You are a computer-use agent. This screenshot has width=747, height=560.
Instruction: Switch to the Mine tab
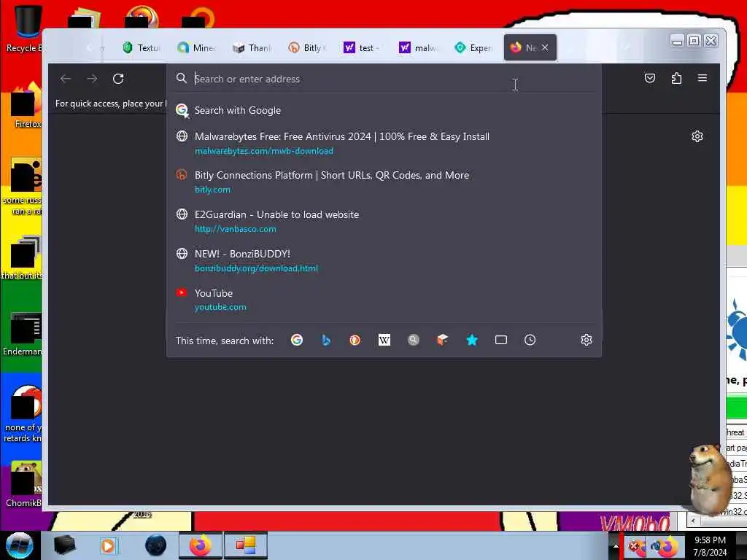pos(196,47)
